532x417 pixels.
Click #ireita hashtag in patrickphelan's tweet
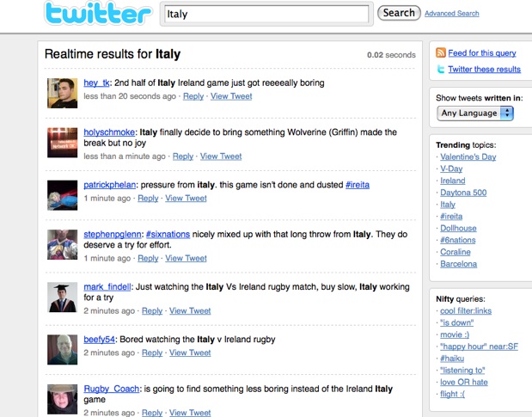click(x=358, y=185)
